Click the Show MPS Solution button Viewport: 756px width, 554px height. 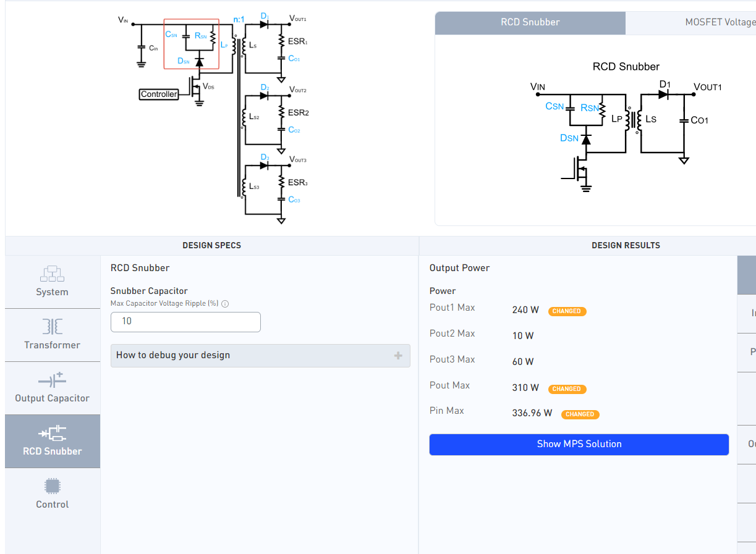579,445
